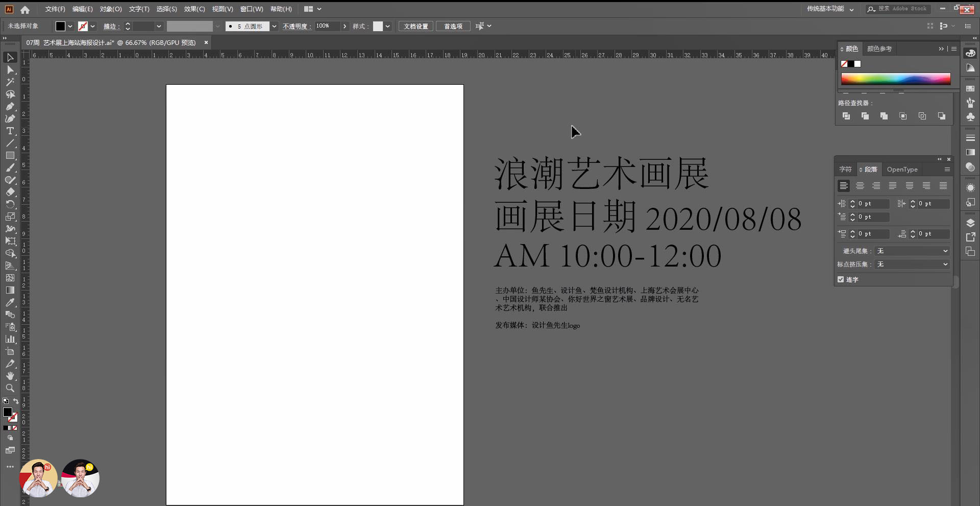Screen dimensions: 980x506
Task: Click the 不透明度 link
Action: coord(297,26)
